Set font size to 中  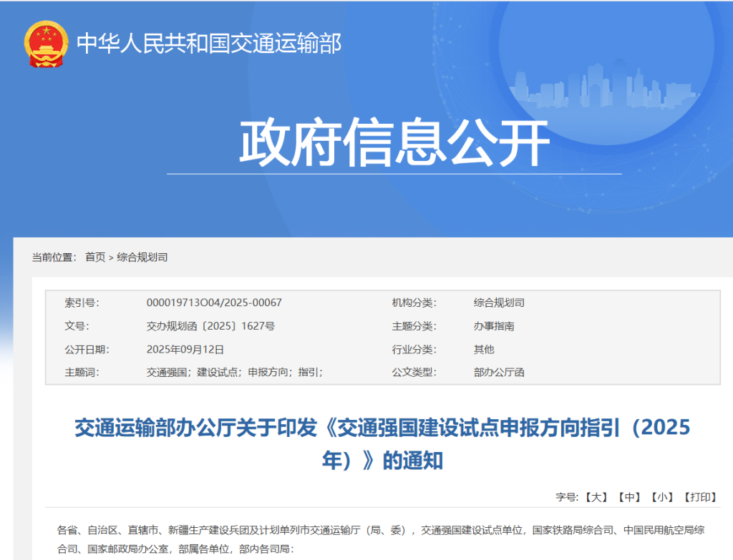[629, 496]
